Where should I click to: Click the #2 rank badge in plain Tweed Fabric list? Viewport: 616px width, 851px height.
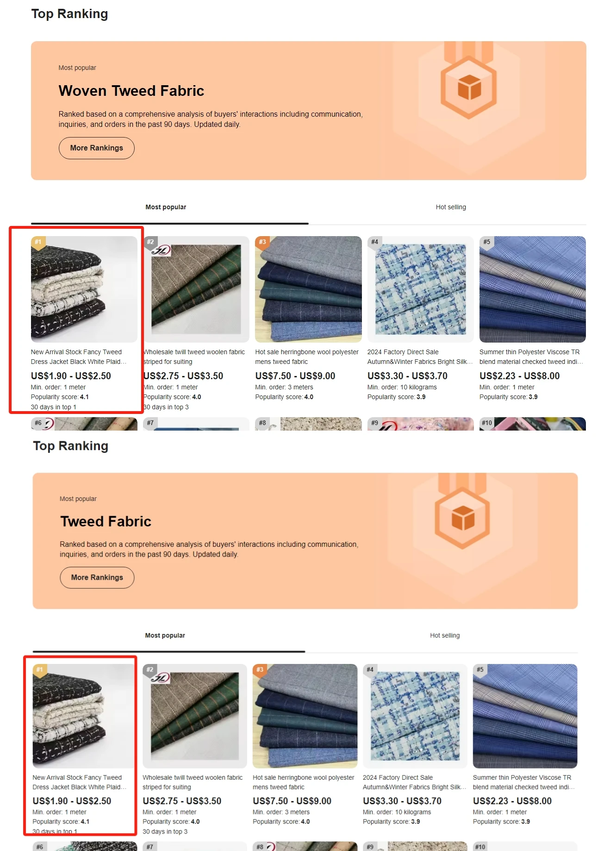pyautogui.click(x=150, y=670)
